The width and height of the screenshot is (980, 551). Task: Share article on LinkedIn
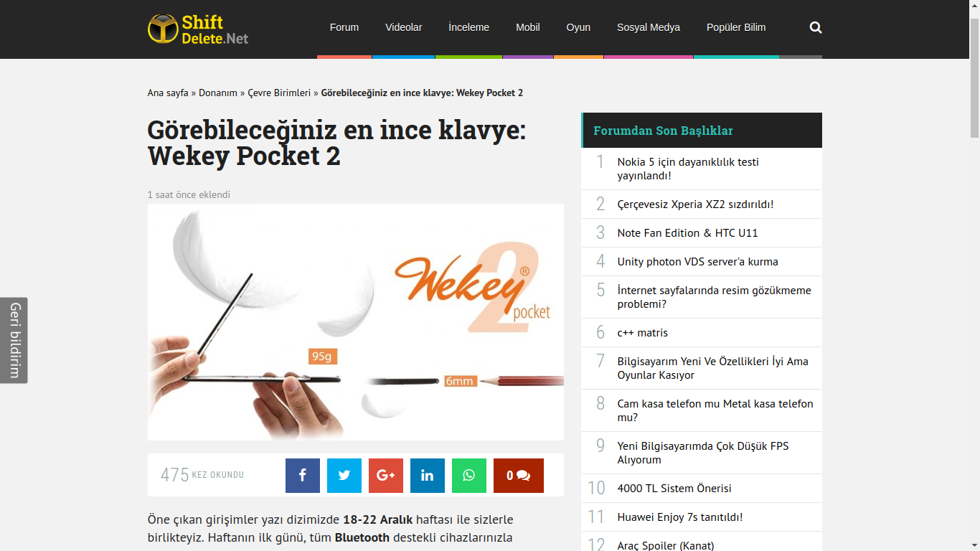click(x=428, y=476)
